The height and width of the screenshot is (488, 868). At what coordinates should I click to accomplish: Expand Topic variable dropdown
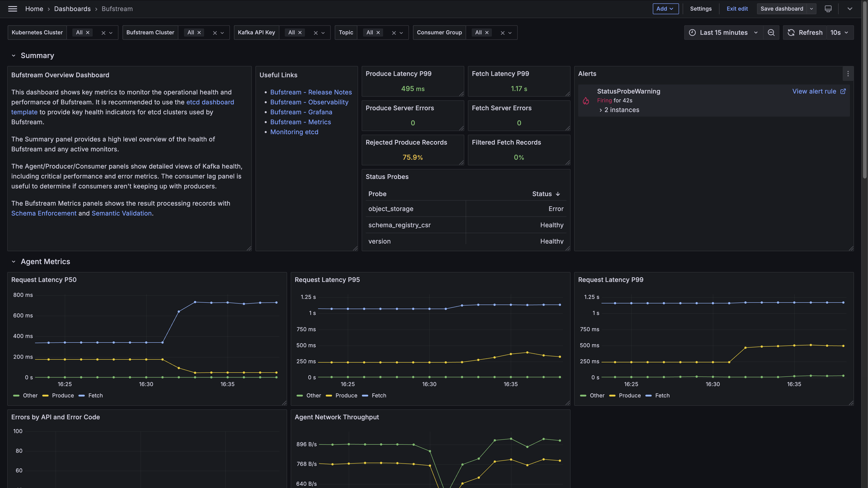coord(401,33)
